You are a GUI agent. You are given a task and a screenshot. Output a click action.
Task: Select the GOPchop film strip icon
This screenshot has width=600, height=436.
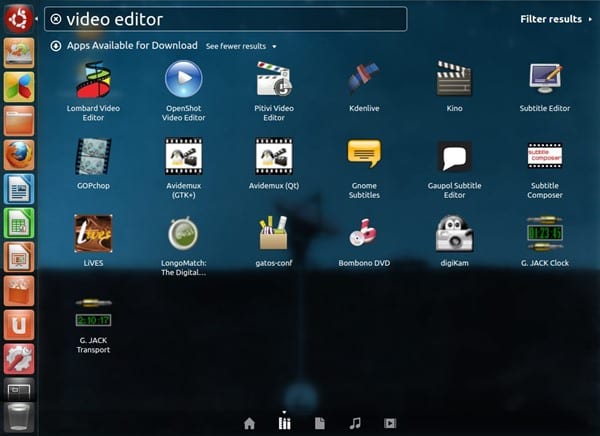pyautogui.click(x=93, y=156)
